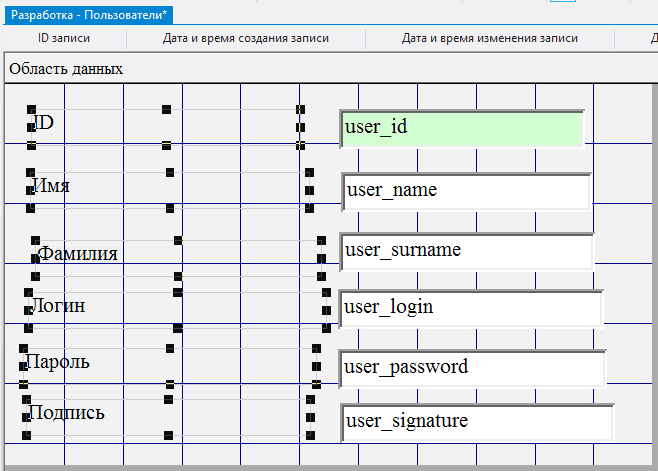
Task: Select the user_surname field
Action: (466, 250)
